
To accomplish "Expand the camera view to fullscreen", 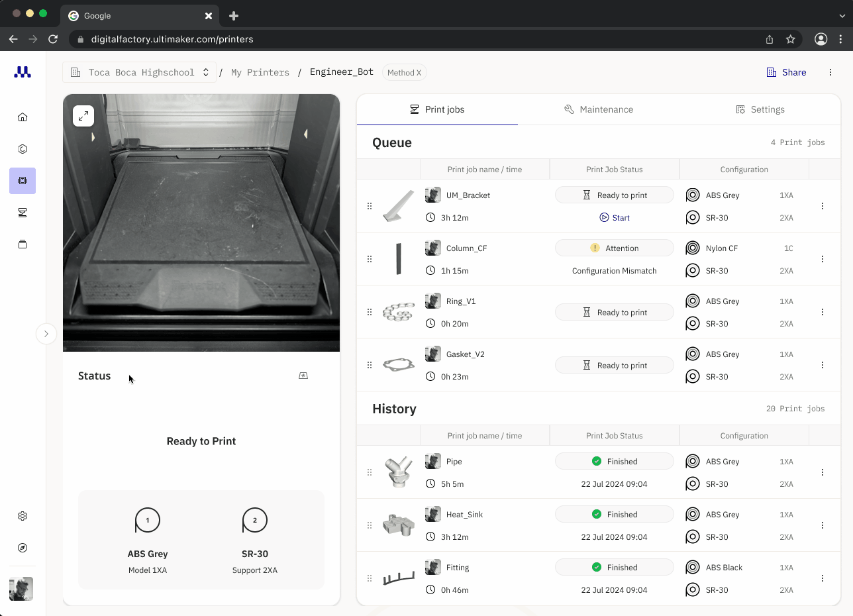I will 83,115.
